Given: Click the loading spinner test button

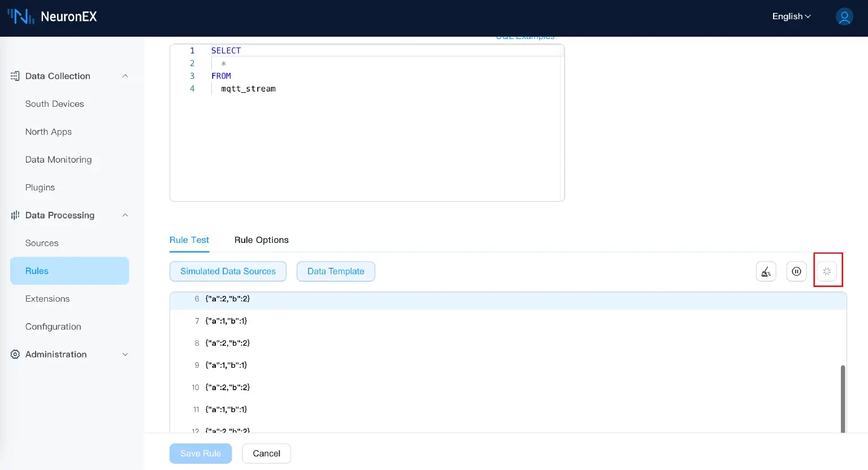Looking at the screenshot, I should click(x=827, y=272).
